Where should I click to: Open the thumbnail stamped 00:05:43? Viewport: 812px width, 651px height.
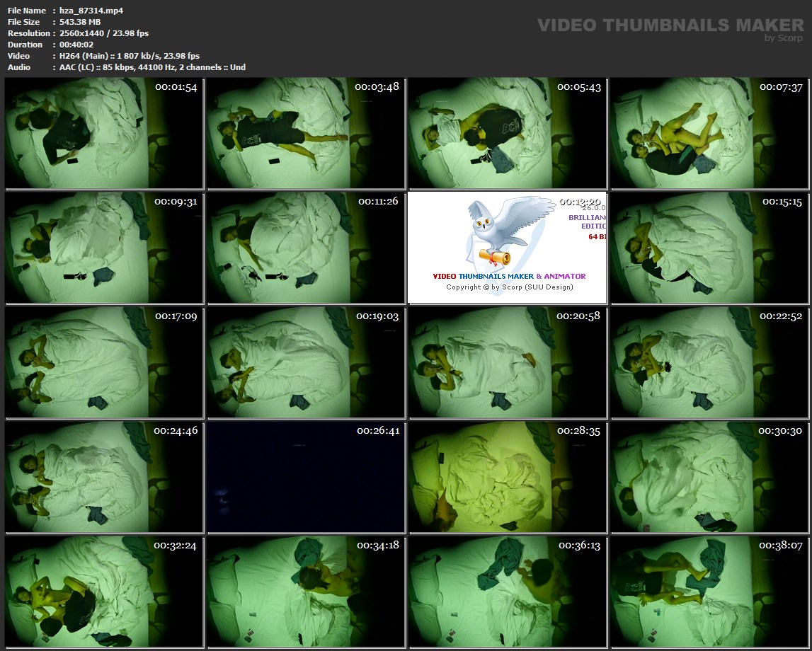click(x=508, y=133)
